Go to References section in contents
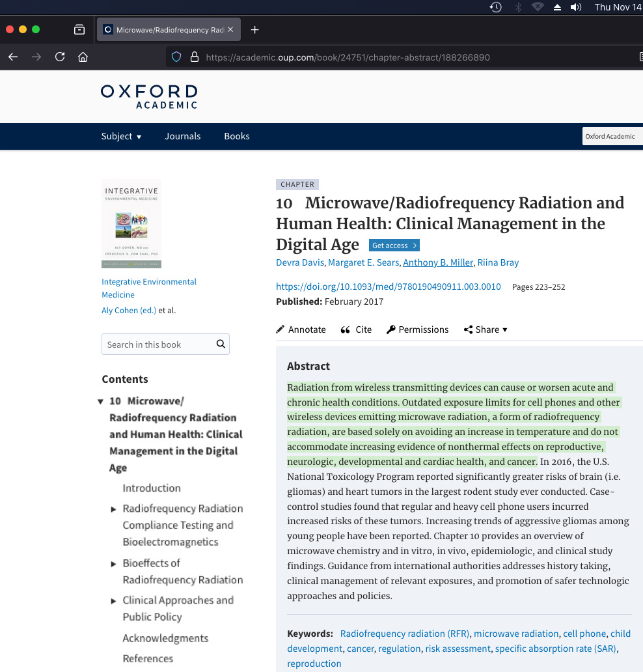Screen dimensions: 643x672 tap(148, 658)
